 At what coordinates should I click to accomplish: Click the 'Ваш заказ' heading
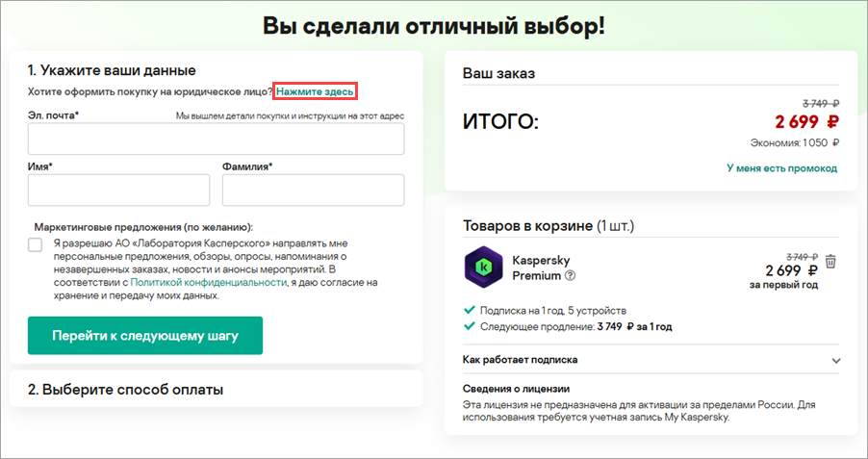pyautogui.click(x=498, y=74)
